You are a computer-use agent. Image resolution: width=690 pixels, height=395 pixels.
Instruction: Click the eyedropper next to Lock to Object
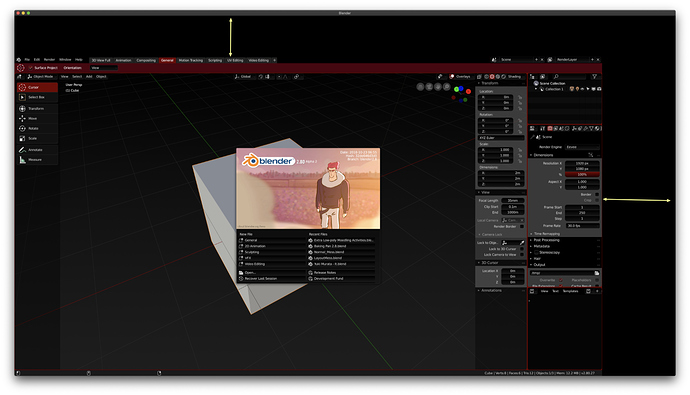522,243
